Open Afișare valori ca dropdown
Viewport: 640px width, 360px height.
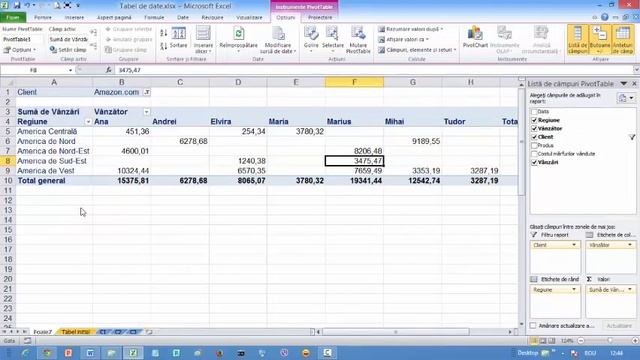(404, 40)
